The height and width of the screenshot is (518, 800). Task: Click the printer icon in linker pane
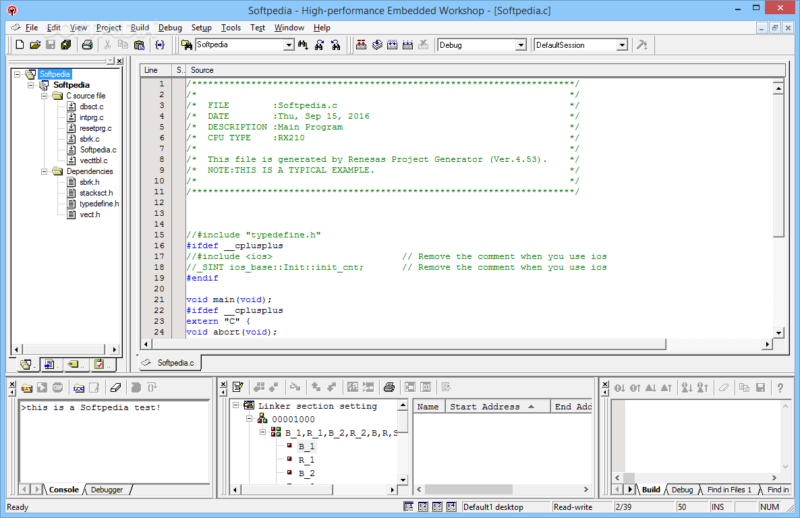point(389,387)
